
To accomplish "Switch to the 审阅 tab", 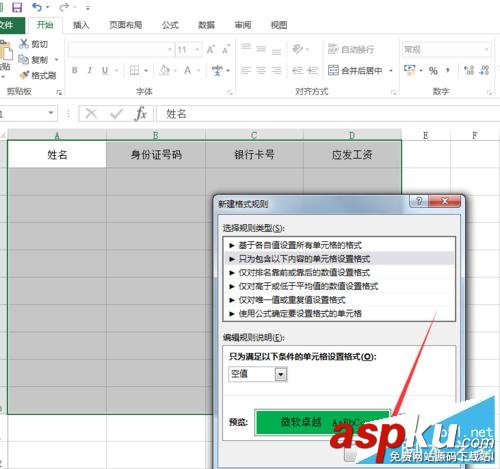I will (243, 25).
